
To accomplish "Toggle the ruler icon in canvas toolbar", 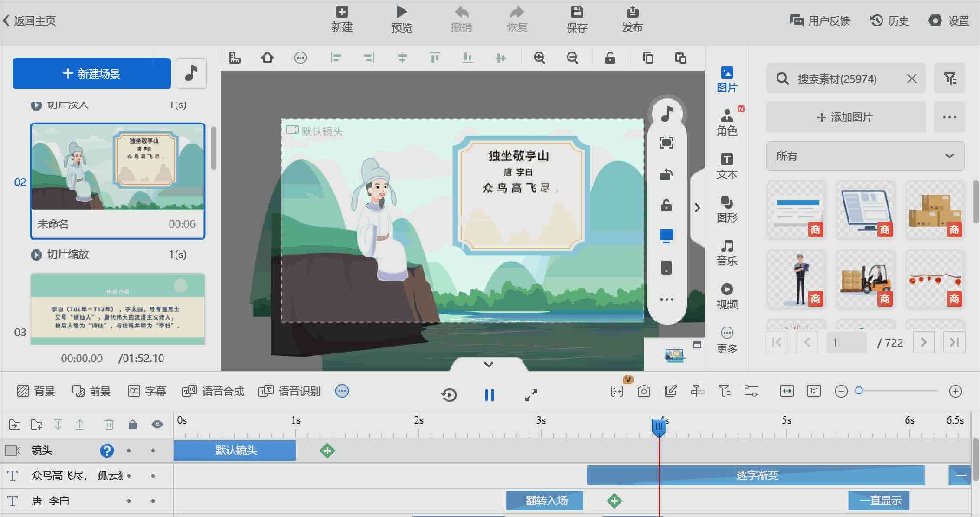I will coord(235,58).
